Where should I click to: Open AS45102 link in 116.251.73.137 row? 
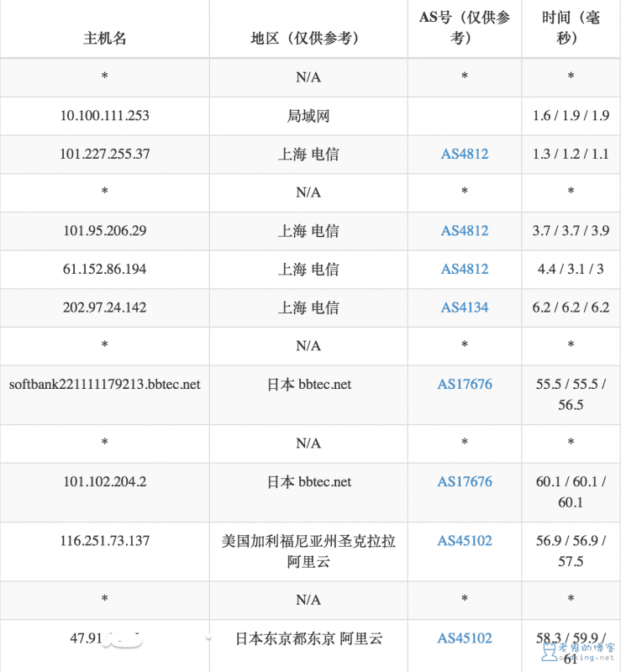pyautogui.click(x=465, y=541)
